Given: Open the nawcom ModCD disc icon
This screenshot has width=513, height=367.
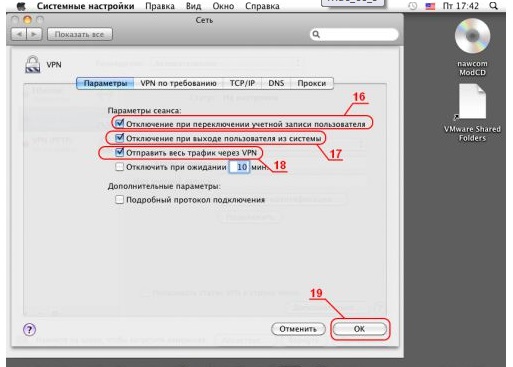Looking at the screenshot, I should click(472, 36).
